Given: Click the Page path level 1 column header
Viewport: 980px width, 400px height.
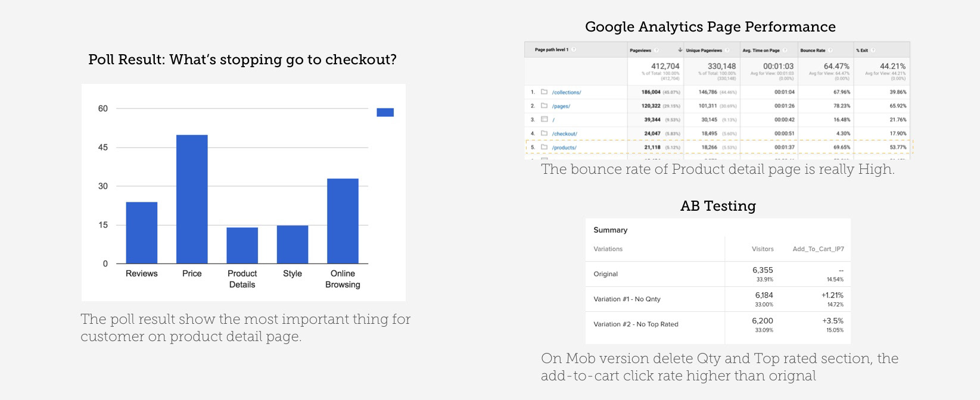Looking at the screenshot, I should [552, 50].
